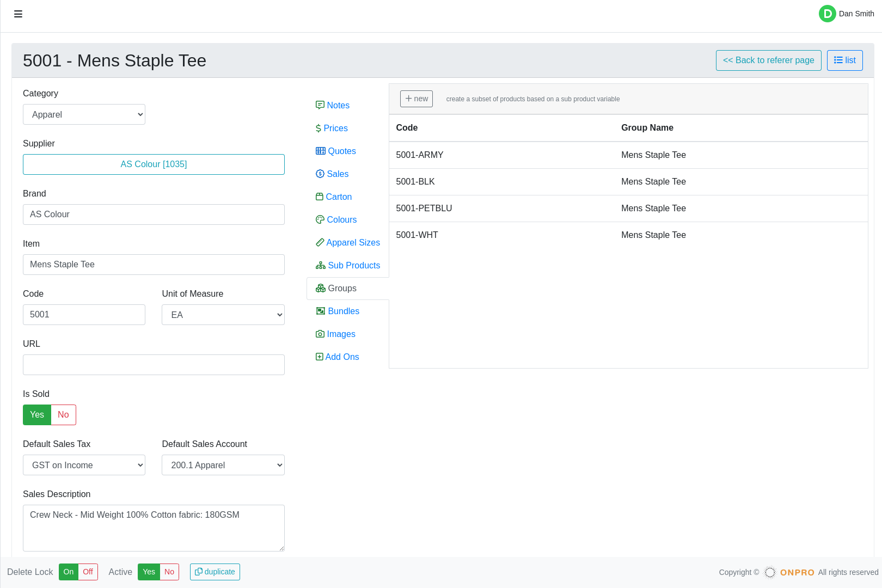
Task: Click the Sales coin icon
Action: tap(320, 174)
